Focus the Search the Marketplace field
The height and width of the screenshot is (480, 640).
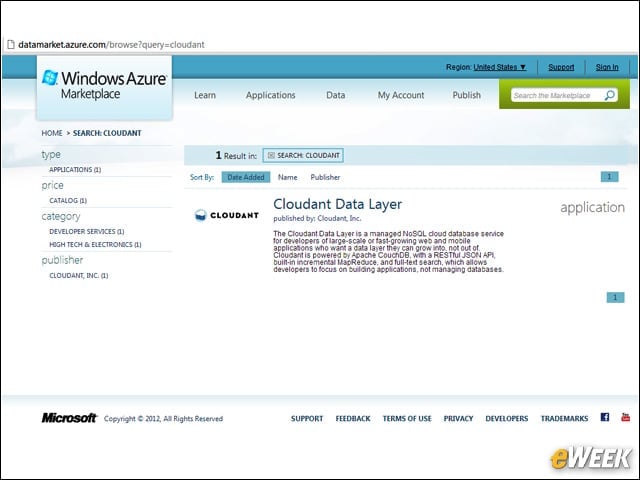[557, 96]
